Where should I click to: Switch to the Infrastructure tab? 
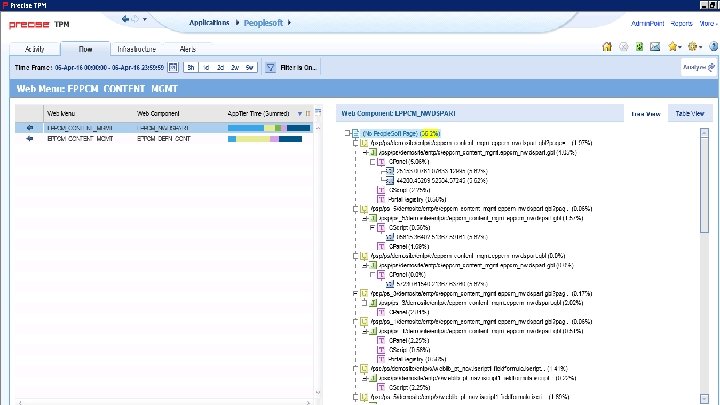click(x=136, y=49)
